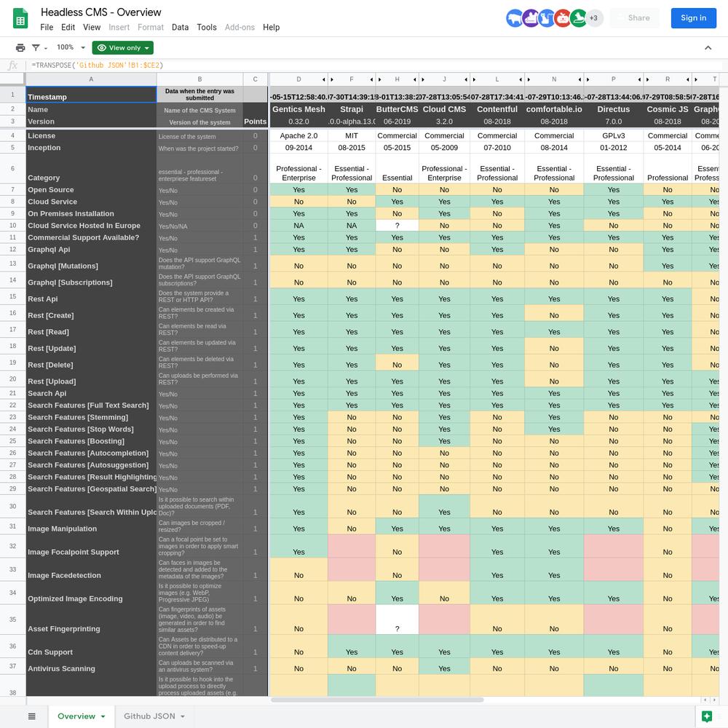Open the Overview tab dropdown arrow
728x728 pixels.
click(x=103, y=716)
